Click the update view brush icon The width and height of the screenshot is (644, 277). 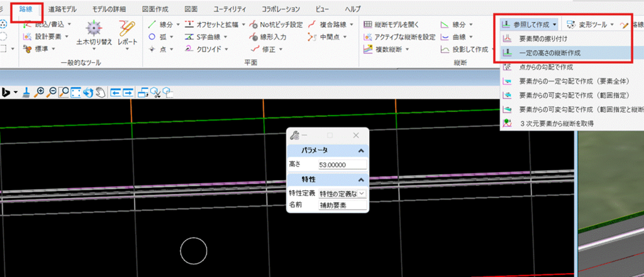tap(26, 92)
